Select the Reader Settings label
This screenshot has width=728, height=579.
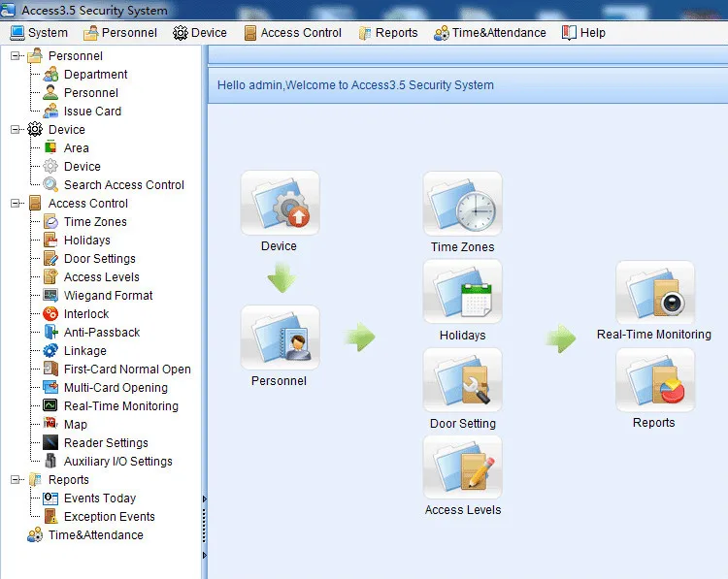(106, 442)
